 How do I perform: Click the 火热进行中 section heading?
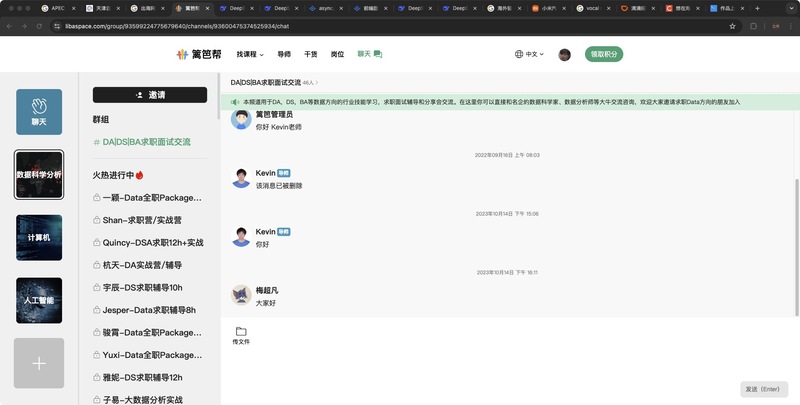(118, 175)
